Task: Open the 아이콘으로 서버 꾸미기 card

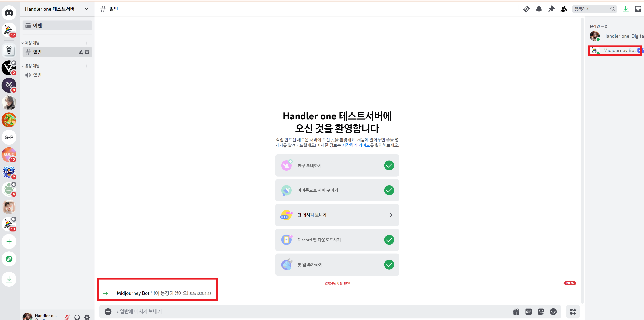Action: coord(337,190)
